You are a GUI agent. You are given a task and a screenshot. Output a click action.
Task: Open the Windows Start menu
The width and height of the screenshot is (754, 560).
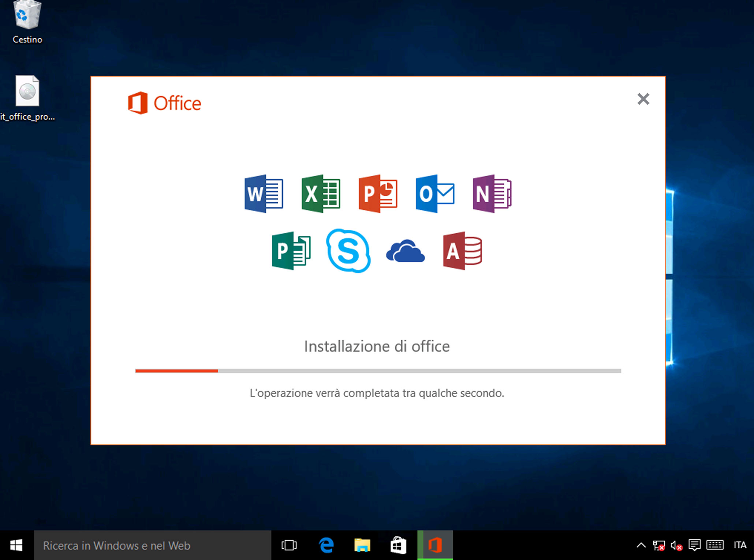[16, 545]
